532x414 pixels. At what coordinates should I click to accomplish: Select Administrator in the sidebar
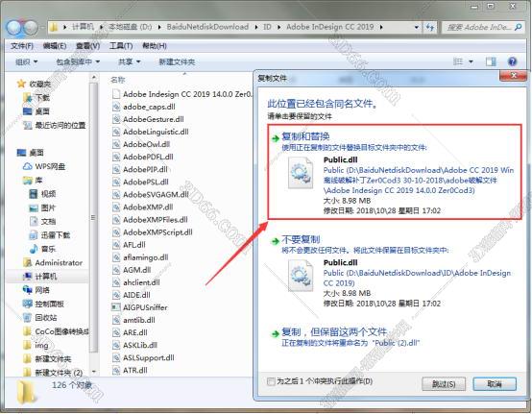tap(53, 262)
